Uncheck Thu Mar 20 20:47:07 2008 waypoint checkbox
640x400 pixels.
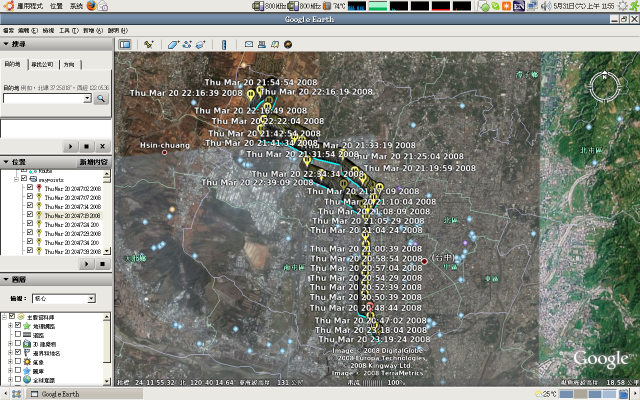pos(30,197)
